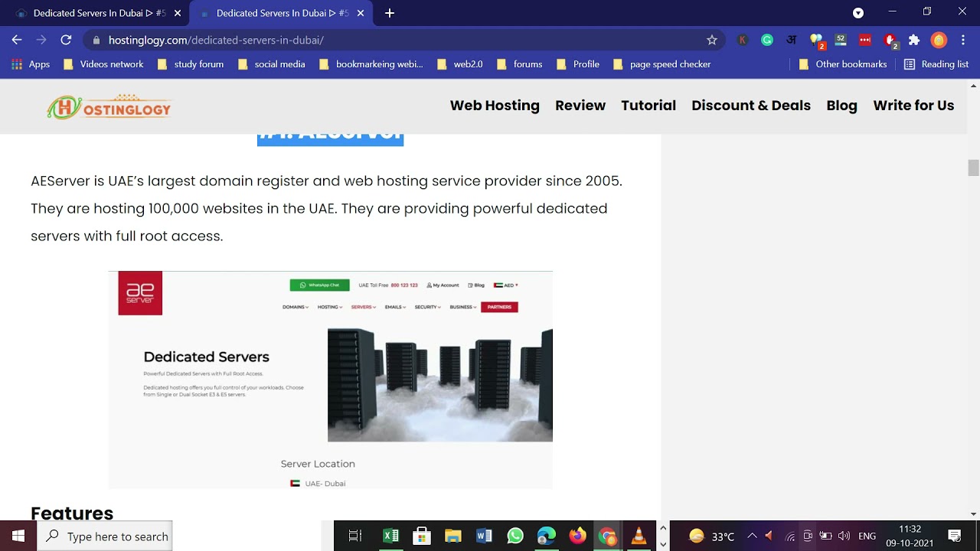The height and width of the screenshot is (551, 980).
Task: Open the web2.0 bookmark folder
Action: coord(459,64)
